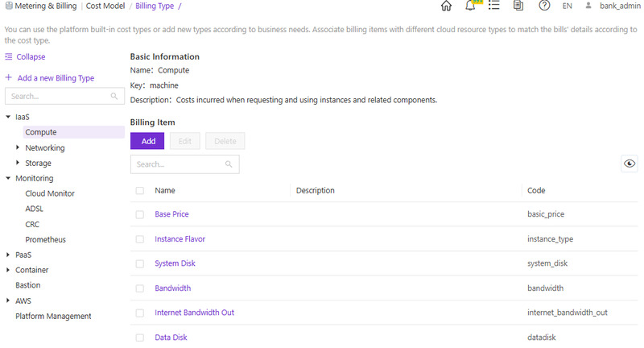Open the bank_admin user menu

point(620,6)
